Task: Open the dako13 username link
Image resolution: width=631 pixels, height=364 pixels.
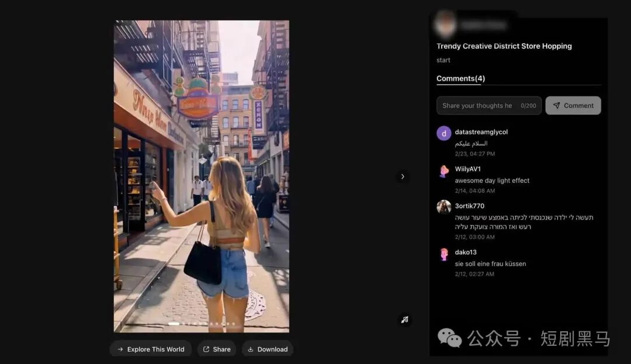Action: pyautogui.click(x=466, y=252)
